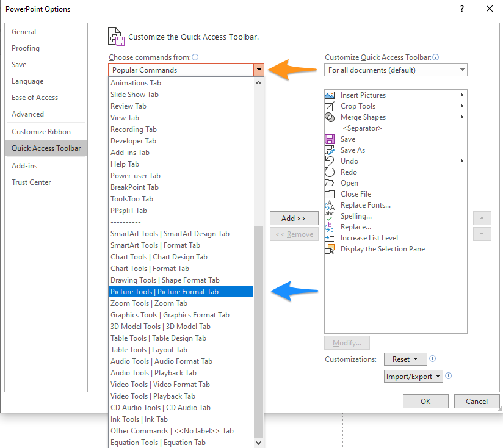Expand the Reset customizations dropdown
The height and width of the screenshot is (448, 503).
(x=405, y=359)
